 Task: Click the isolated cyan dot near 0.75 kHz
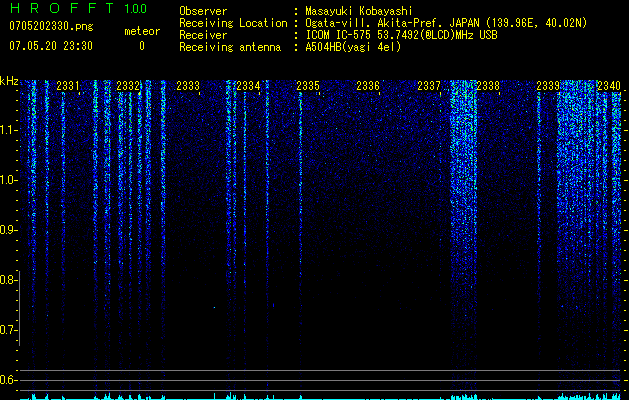click(x=214, y=308)
